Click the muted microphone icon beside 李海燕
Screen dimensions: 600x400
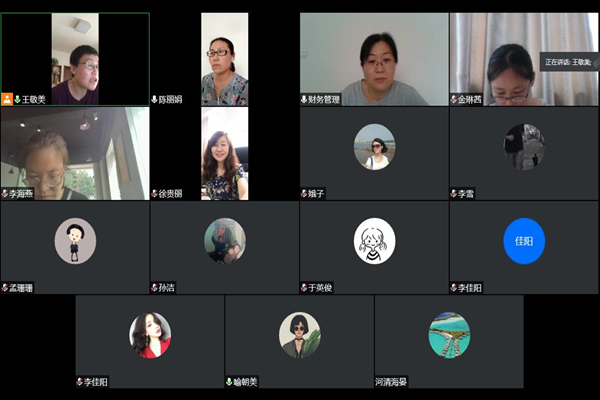[x=5, y=194]
